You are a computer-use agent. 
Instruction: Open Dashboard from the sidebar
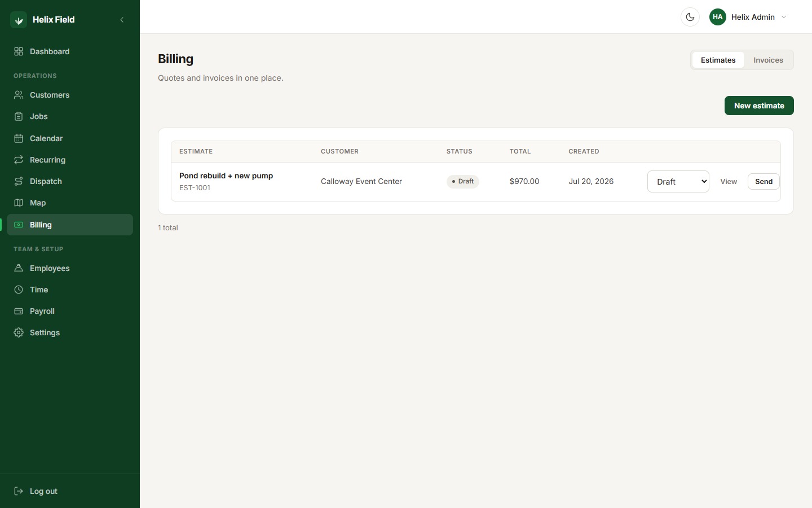coord(70,51)
